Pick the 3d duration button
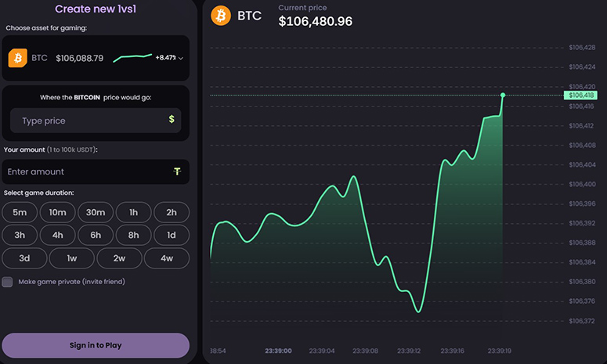This screenshot has width=607, height=364. tap(24, 258)
